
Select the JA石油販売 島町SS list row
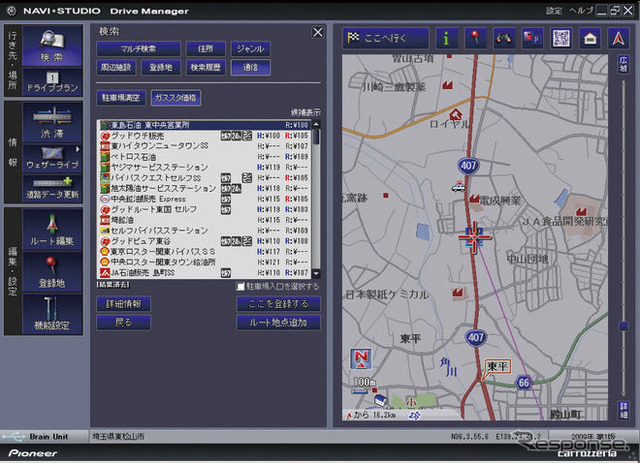[x=204, y=273]
